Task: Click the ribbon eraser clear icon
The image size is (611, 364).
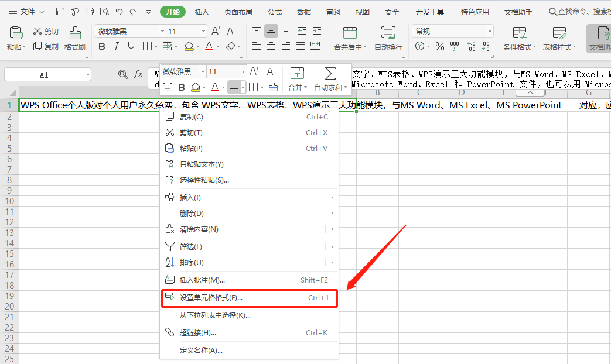Action: point(231,47)
